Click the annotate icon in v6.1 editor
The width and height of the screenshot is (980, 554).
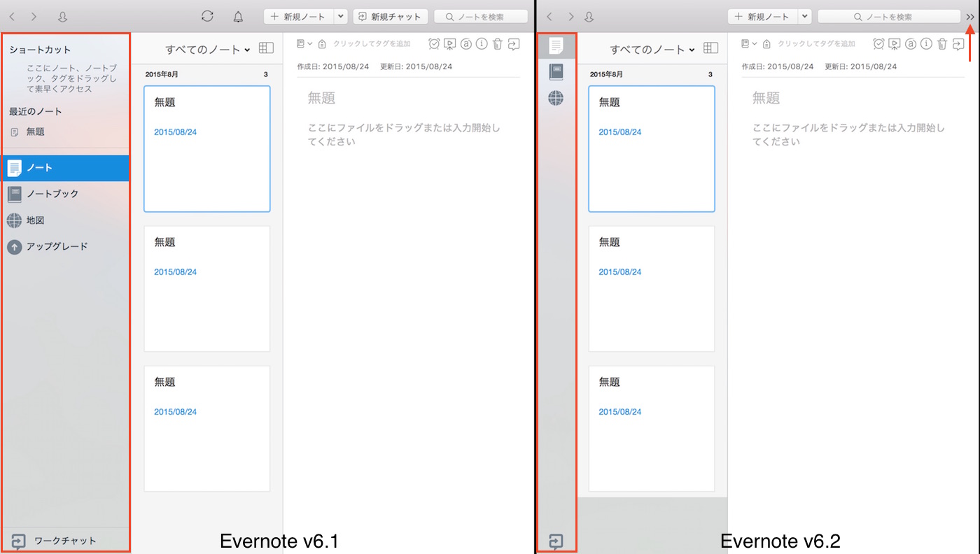(466, 43)
